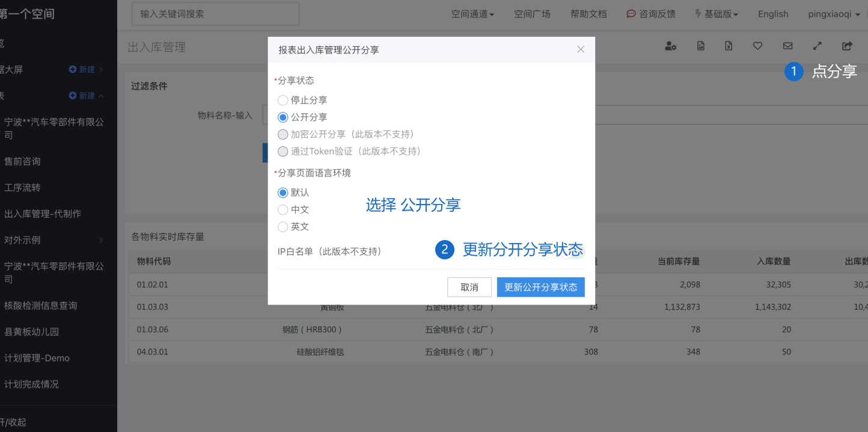Click the 入库数量 column header
Image resolution: width=868 pixels, height=432 pixels.
point(774,261)
